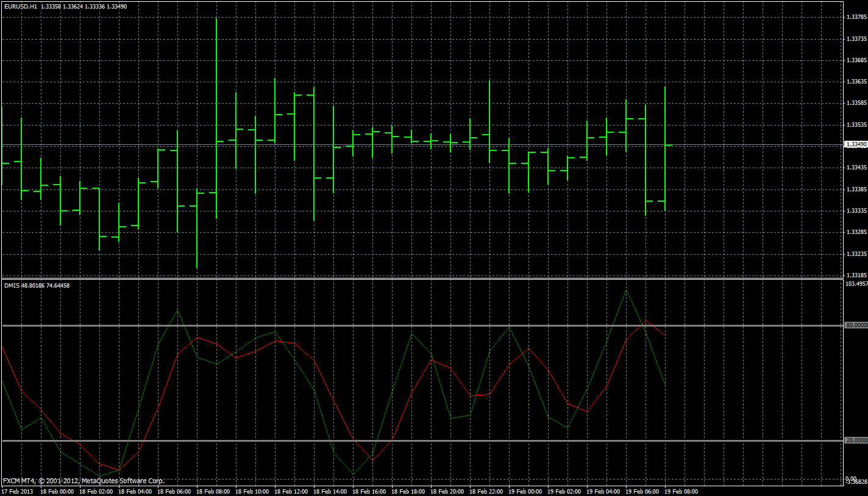Viewport: 868px width, 496px height.
Task: Click the 17 Feb 2013 date label
Action: click(x=17, y=491)
